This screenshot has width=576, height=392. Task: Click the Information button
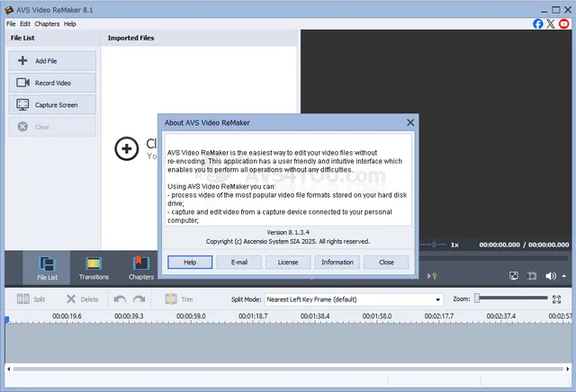pos(337,263)
